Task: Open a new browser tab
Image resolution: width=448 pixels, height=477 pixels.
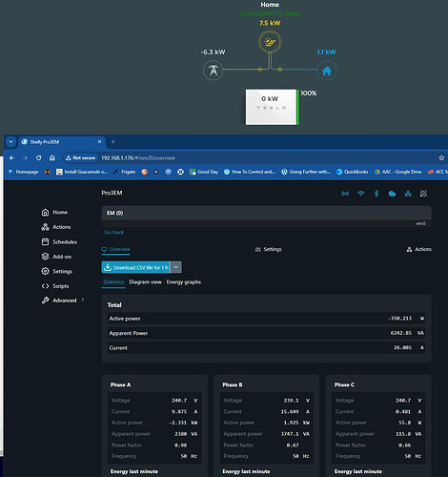Action: click(113, 142)
